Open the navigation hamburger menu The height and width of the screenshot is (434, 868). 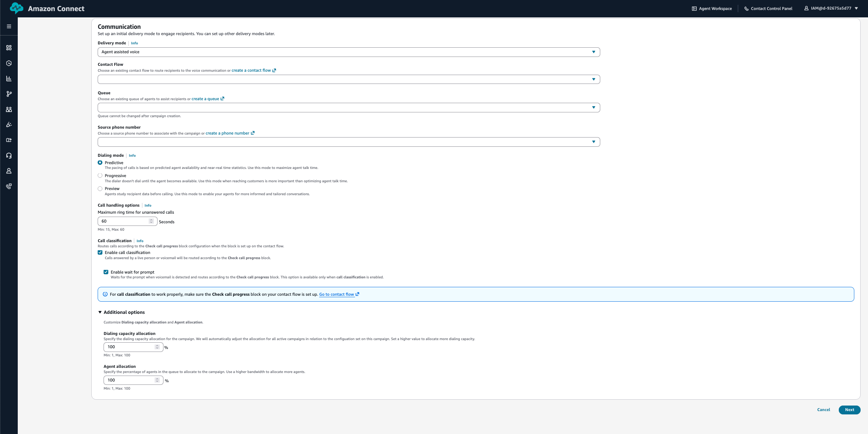pos(9,26)
